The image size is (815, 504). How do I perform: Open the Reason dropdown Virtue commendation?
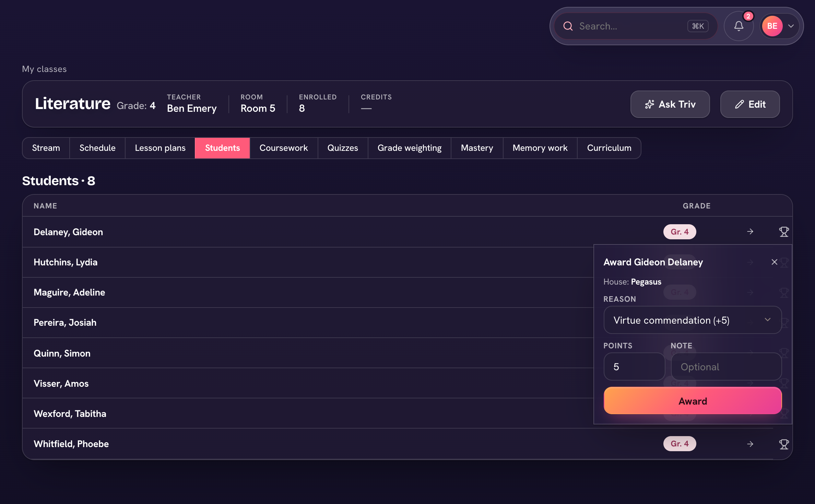(693, 320)
